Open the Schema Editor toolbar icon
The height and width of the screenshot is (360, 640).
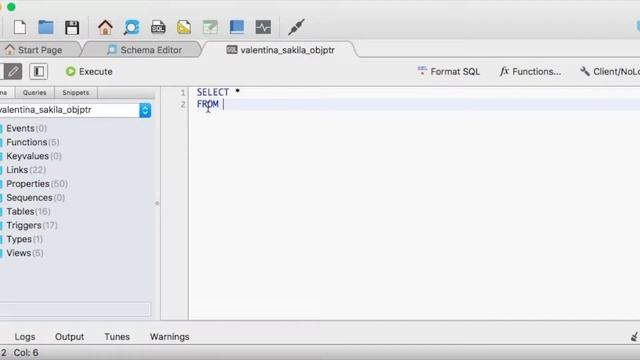click(x=131, y=27)
